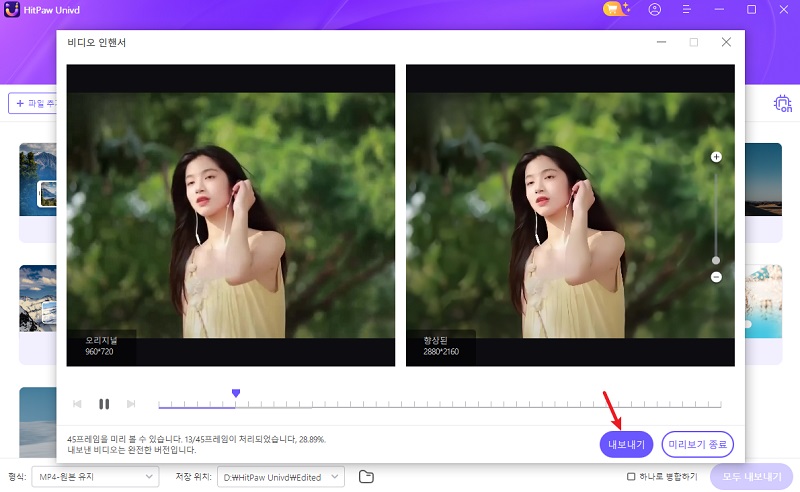Click the zoom slider handle
800x492 pixels.
716,260
